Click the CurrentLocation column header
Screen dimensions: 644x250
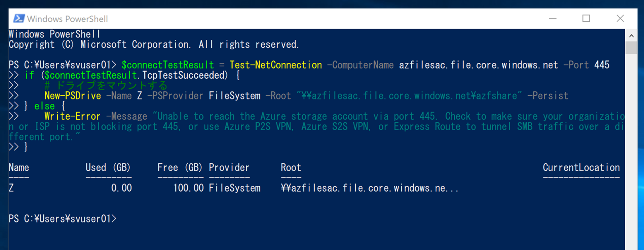581,168
